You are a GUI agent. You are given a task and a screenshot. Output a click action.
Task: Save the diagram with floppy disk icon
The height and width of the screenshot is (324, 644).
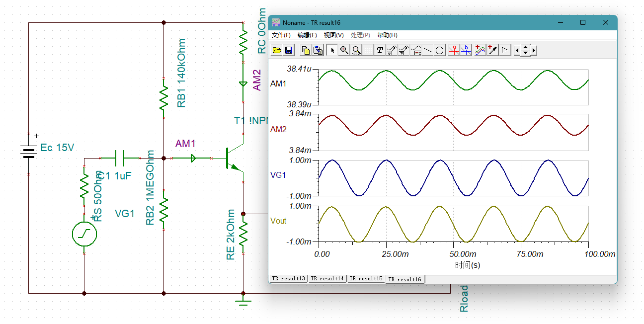coord(289,50)
